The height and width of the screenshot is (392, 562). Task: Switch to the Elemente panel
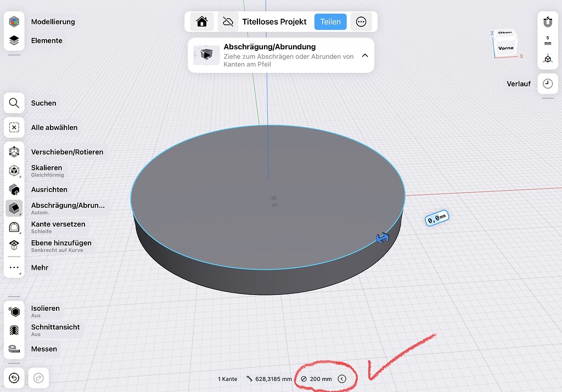(x=14, y=41)
